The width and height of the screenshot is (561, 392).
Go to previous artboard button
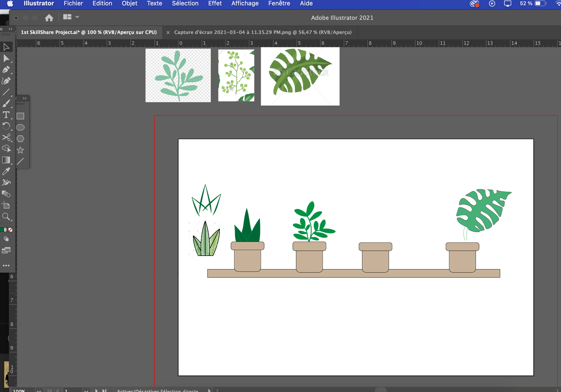point(57,391)
